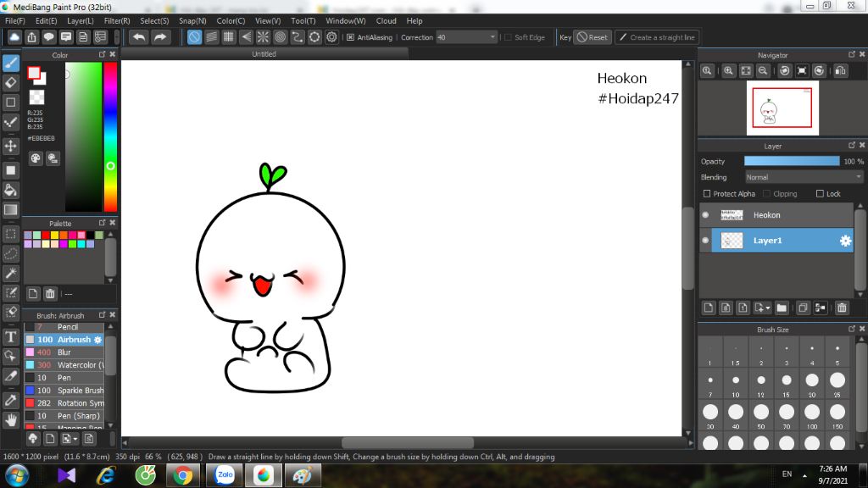This screenshot has height=488, width=868.
Task: Pick a hue on rainbow color bar
Action: click(x=111, y=136)
